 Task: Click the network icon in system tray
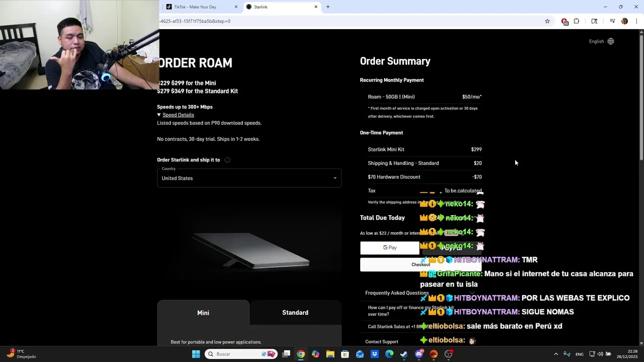(x=592, y=354)
